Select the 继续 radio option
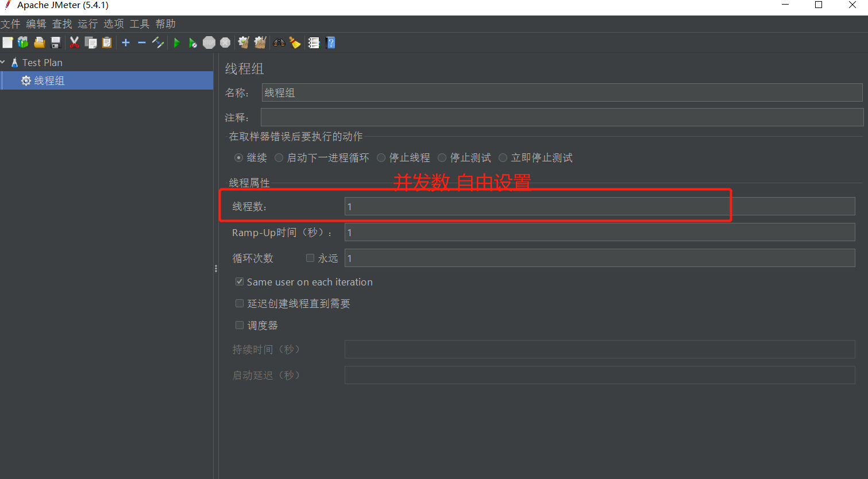Screen dimensions: 868x479 coord(238,157)
